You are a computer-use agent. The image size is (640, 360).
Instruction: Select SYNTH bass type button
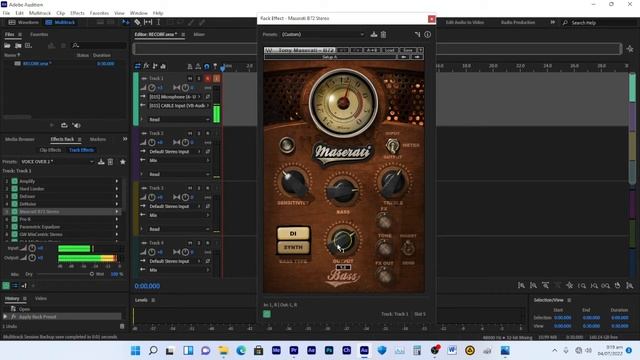(293, 247)
